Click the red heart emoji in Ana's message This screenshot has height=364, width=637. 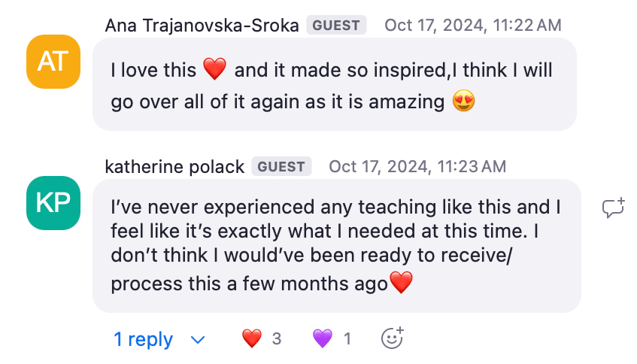click(214, 71)
